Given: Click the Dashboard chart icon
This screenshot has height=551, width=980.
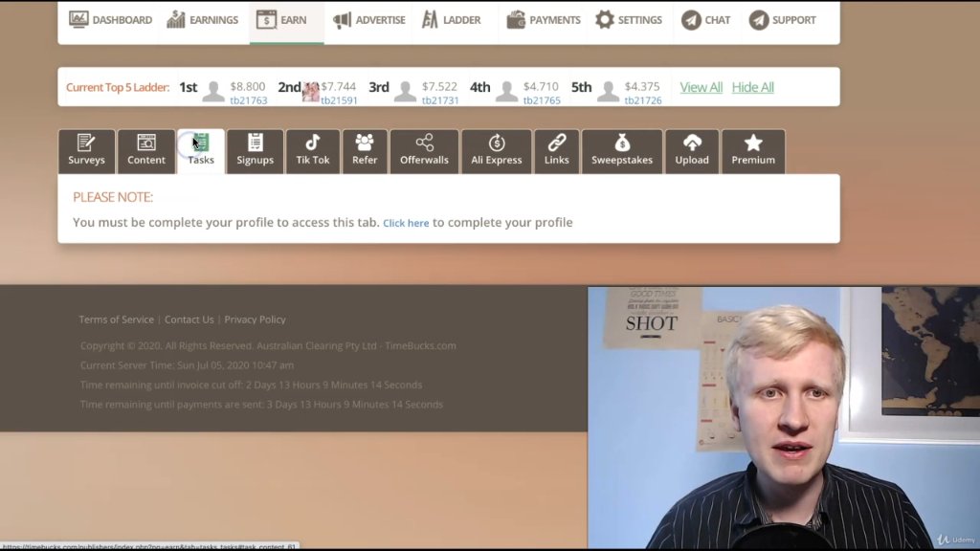Looking at the screenshot, I should 78,19.
